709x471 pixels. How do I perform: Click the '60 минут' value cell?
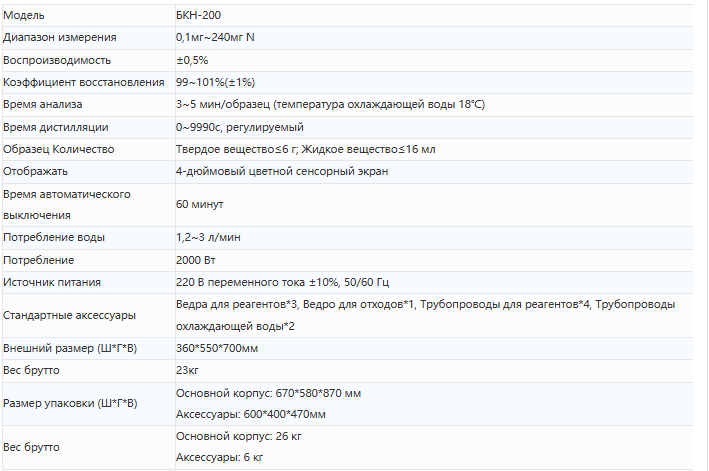pyautogui.click(x=200, y=204)
